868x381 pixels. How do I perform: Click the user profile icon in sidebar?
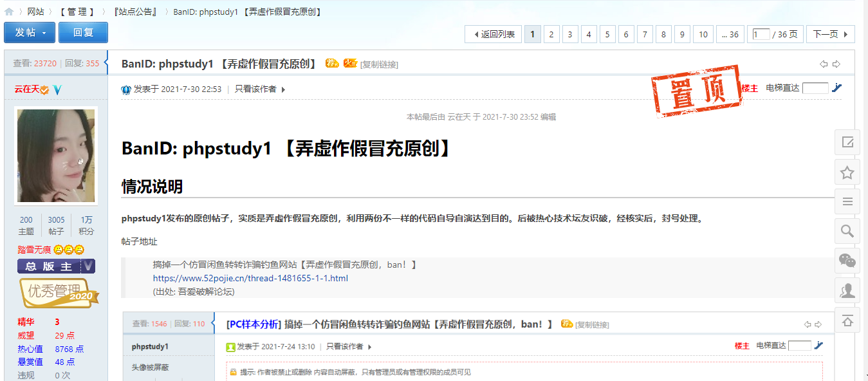847,290
